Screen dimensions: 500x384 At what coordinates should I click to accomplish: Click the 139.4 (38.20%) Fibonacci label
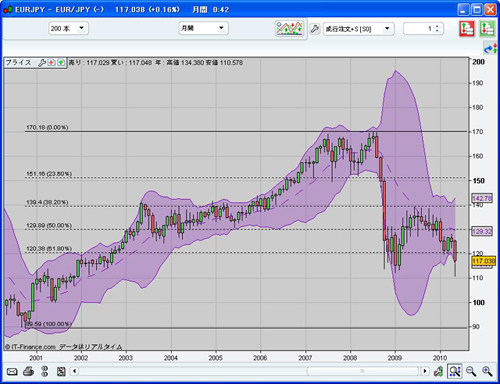pyautogui.click(x=47, y=202)
